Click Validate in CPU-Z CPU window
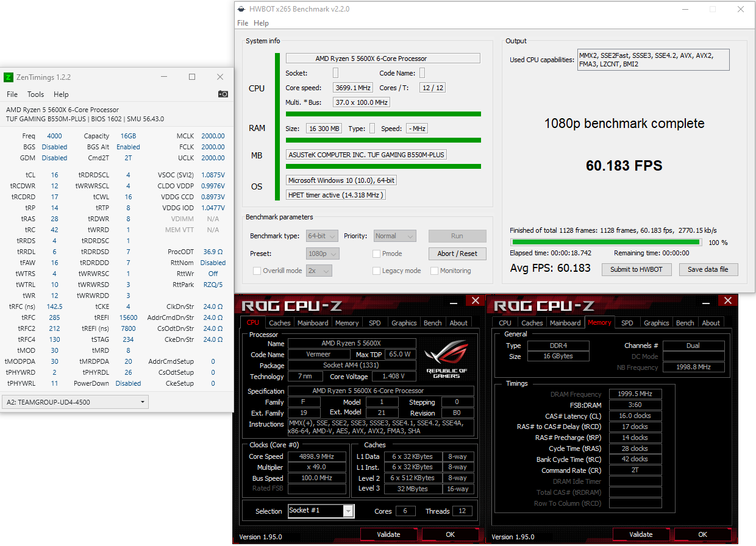 388,534
